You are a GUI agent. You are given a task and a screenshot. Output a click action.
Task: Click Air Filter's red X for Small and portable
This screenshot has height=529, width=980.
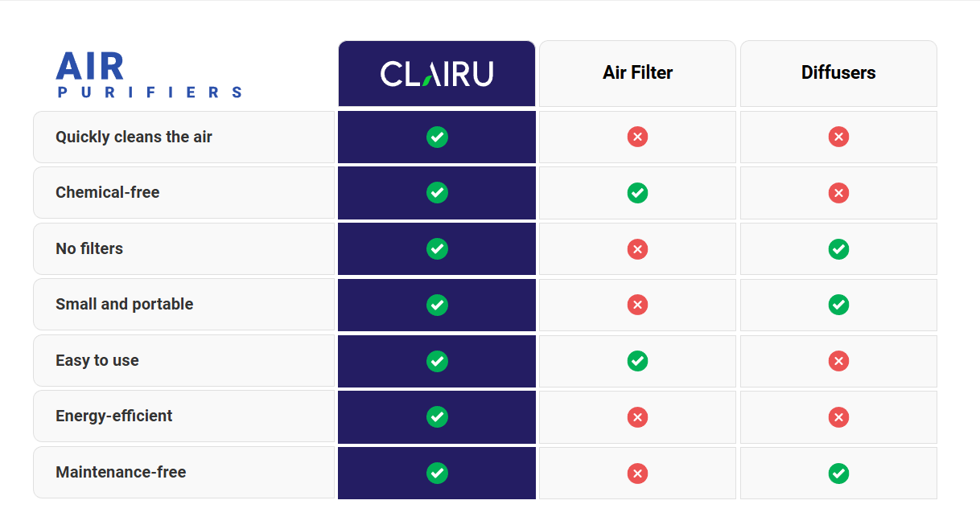[637, 305]
